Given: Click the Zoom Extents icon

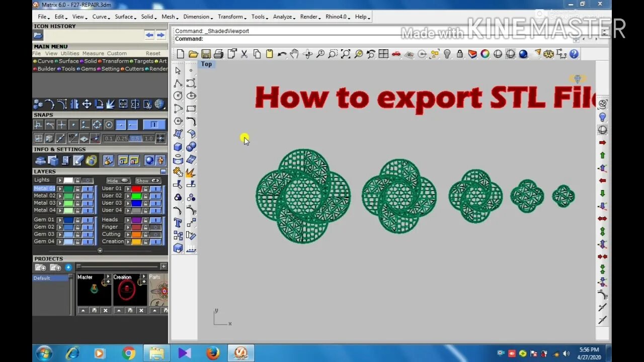Looking at the screenshot, I should click(x=346, y=54).
